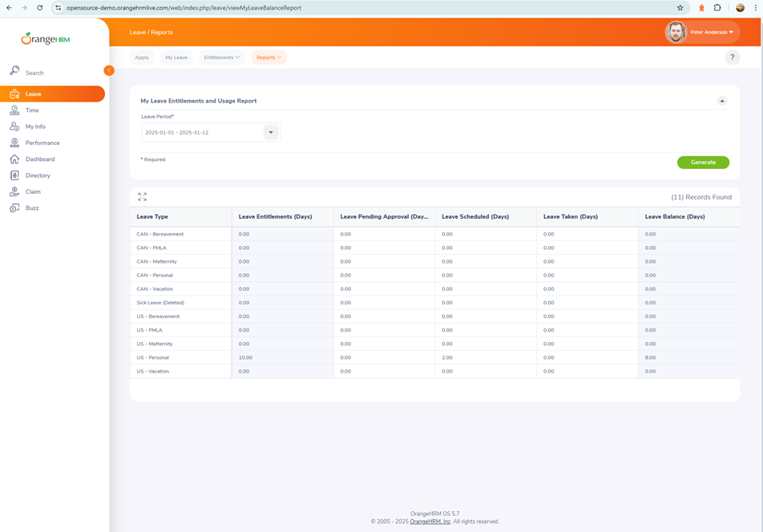Expand the Entitlements menu
763x532 pixels.
click(x=222, y=58)
